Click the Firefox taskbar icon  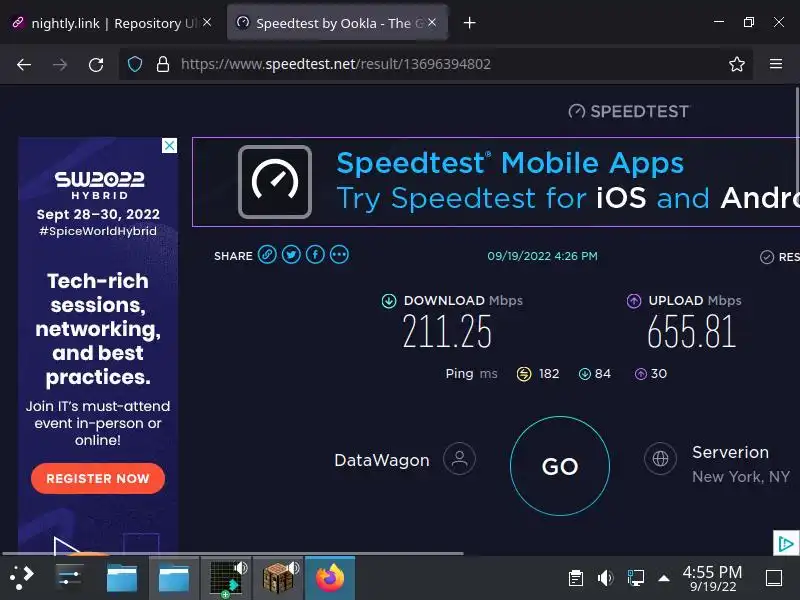click(330, 579)
